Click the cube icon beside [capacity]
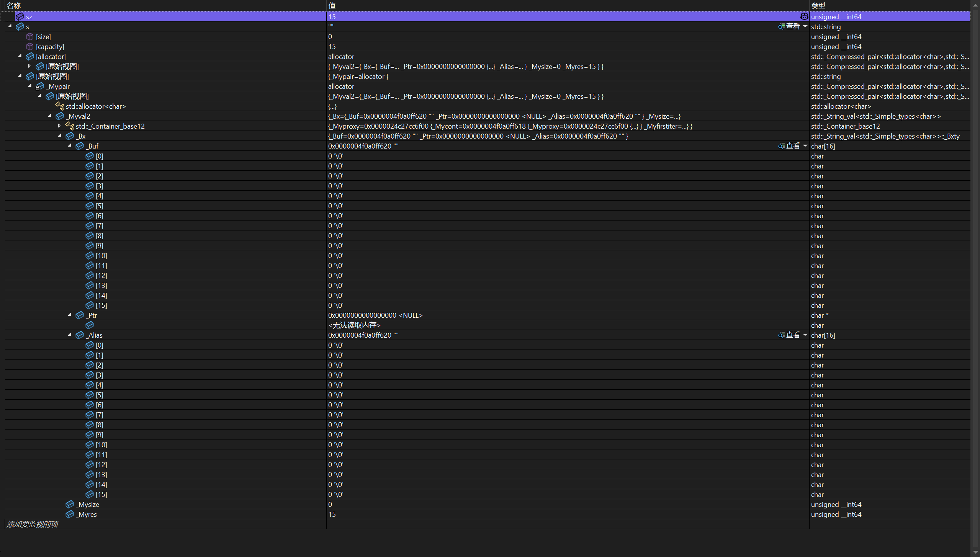980x557 pixels. pos(30,46)
